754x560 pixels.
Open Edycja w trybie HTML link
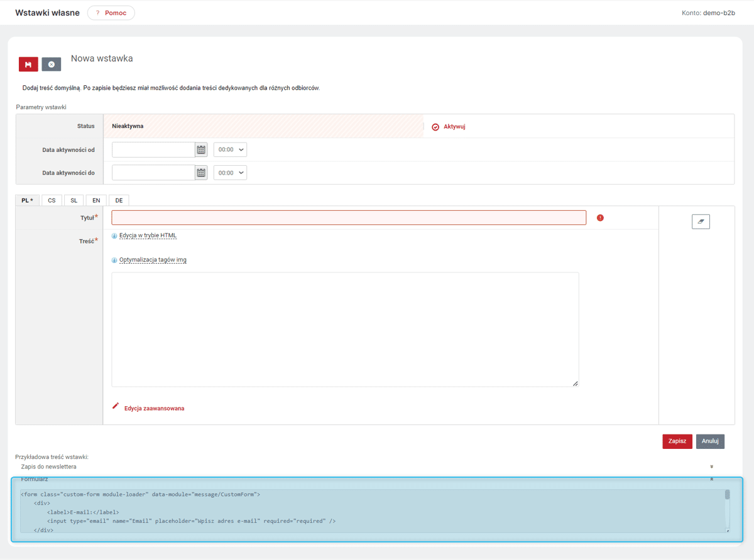point(148,235)
